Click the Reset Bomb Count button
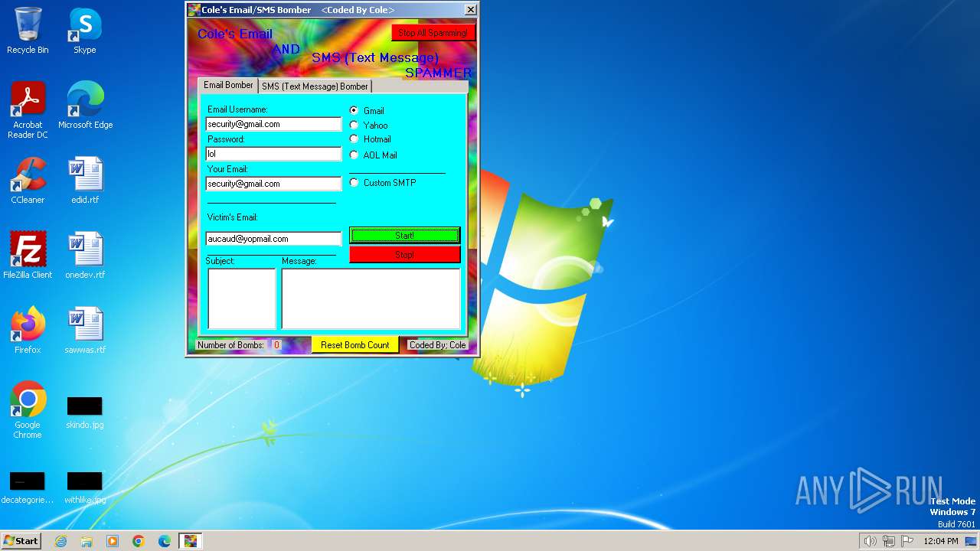Screen dimensions: 980x551 pyautogui.click(x=354, y=345)
